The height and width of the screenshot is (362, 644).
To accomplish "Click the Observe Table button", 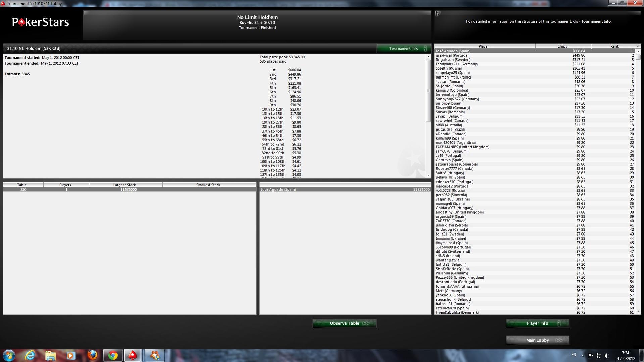I will [344, 323].
